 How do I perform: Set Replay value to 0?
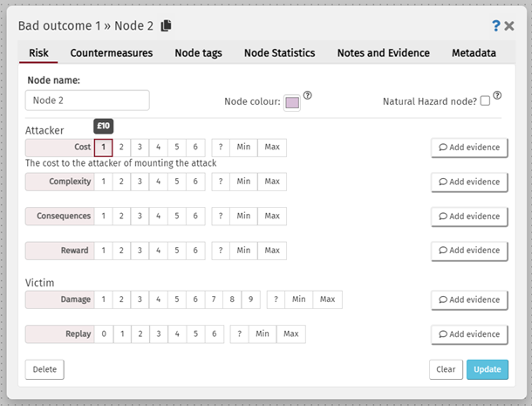point(103,334)
